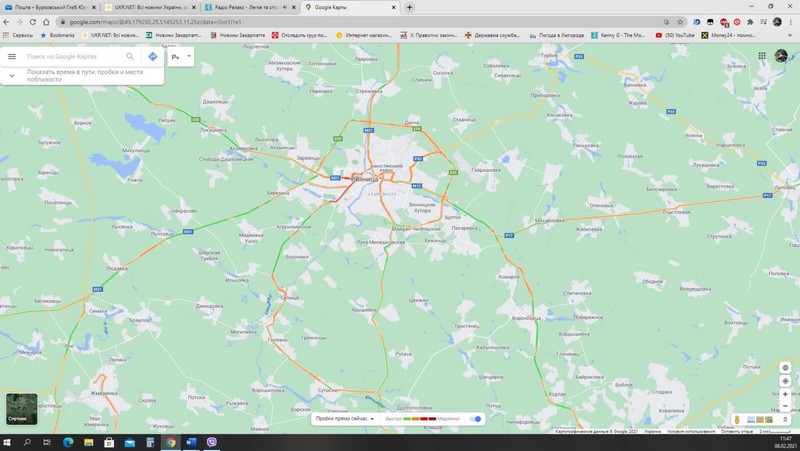Open the Chrome three-dot menu

(791, 22)
